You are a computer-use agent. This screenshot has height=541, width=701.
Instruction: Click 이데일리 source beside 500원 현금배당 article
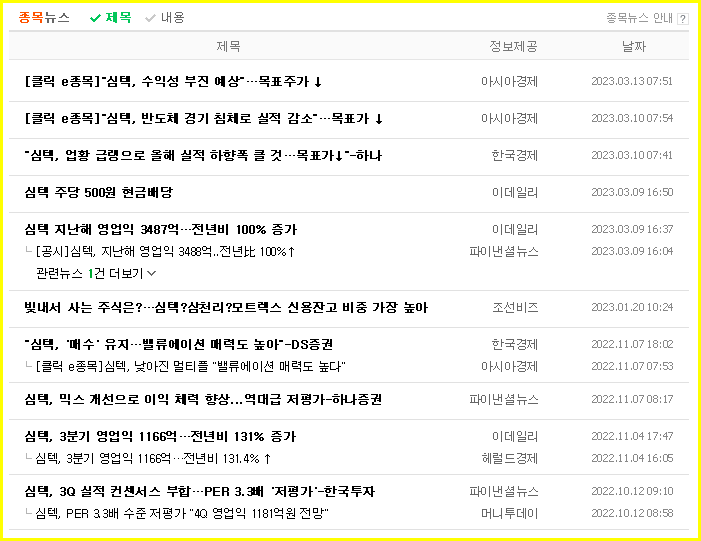(x=515, y=193)
